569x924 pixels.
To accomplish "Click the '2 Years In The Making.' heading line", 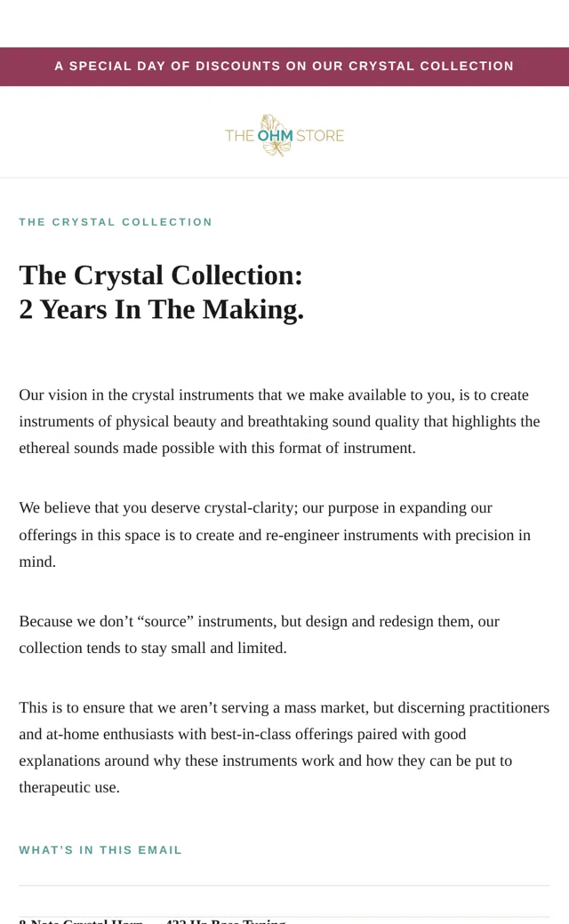I will tap(162, 309).
